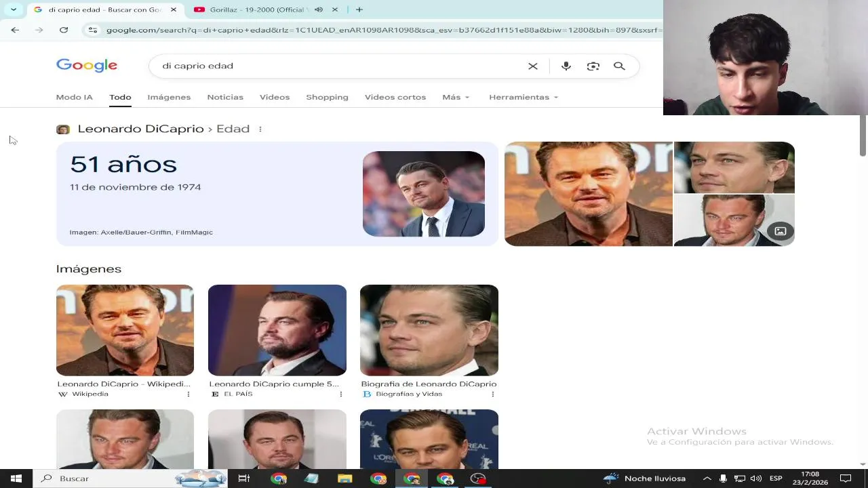
Task: Click 'Leonardo DiCaprio - Wikipedi...' caption link
Action: [x=123, y=384]
